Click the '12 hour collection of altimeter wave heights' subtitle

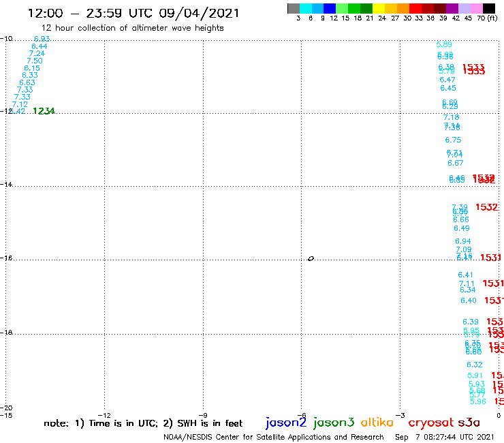click(132, 28)
